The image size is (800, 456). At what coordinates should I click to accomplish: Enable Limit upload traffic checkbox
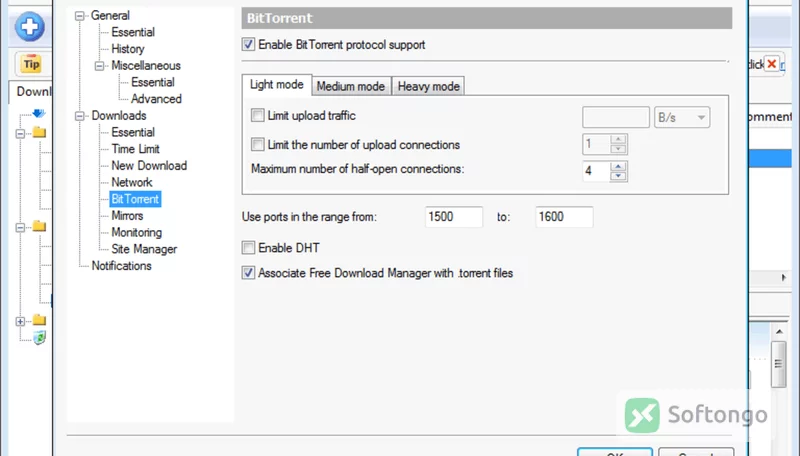click(x=258, y=115)
